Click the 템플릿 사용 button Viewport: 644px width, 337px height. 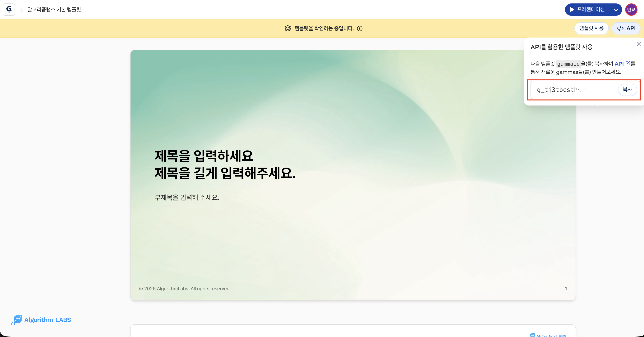pos(591,28)
